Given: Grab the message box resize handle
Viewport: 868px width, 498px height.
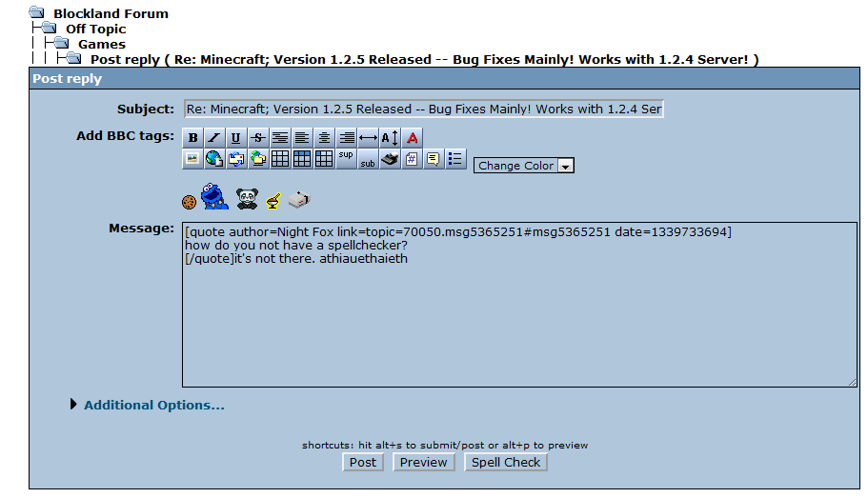Looking at the screenshot, I should point(852,382).
